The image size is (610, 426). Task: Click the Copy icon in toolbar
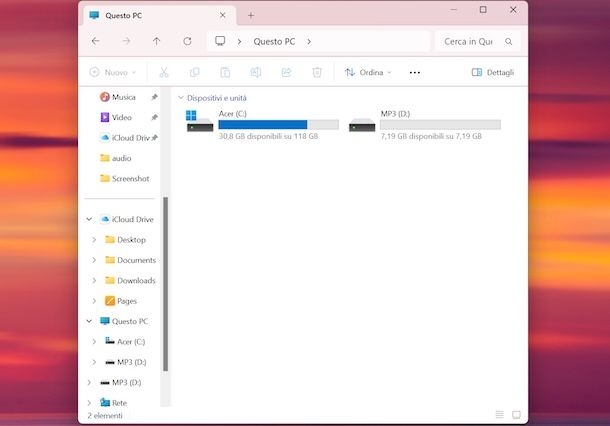point(194,72)
